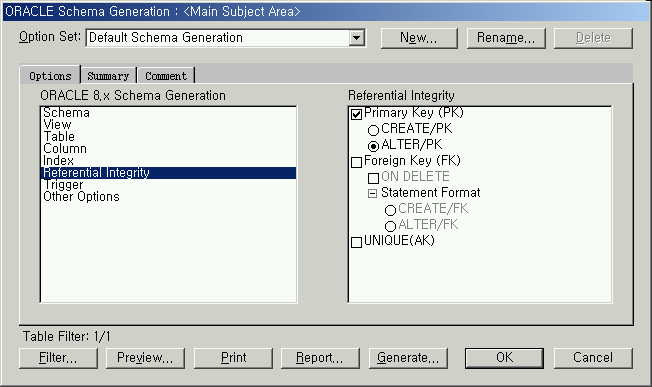
Task: Select Schema in the generation list
Action: click(x=168, y=113)
